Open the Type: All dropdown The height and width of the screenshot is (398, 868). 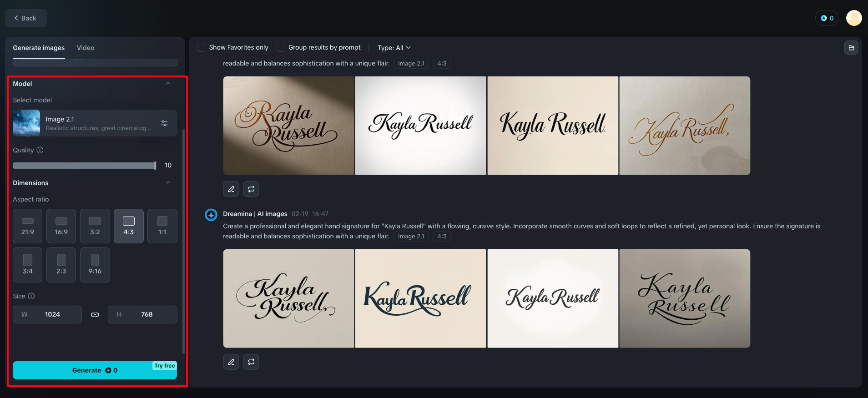(x=394, y=48)
